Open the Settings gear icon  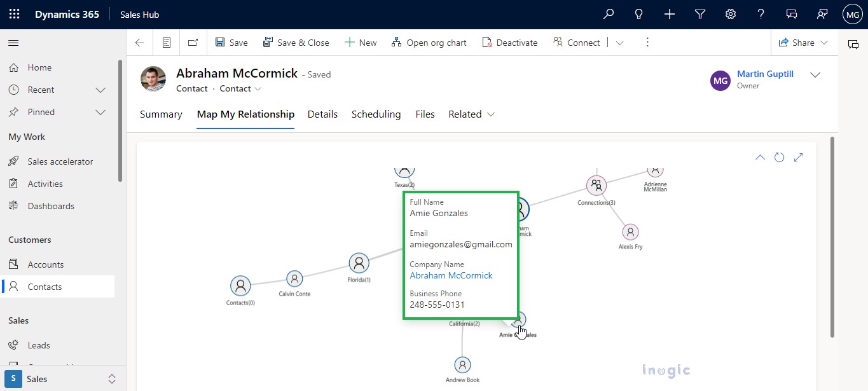point(730,13)
